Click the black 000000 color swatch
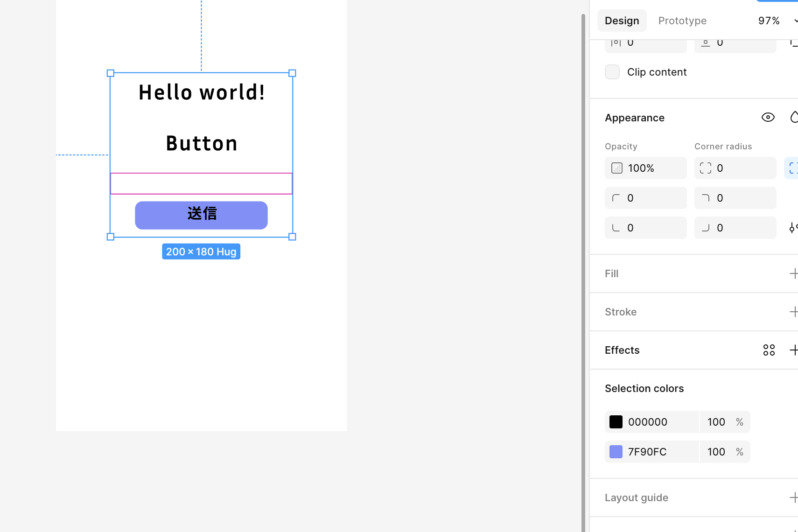Image resolution: width=798 pixels, height=532 pixels. pyautogui.click(x=616, y=422)
